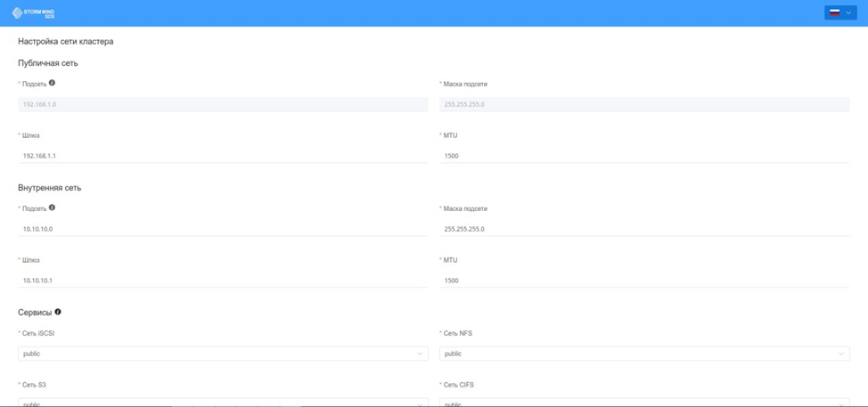The width and height of the screenshot is (868, 407).
Task: Click the Внутренняя сеть heading
Action: pos(50,187)
